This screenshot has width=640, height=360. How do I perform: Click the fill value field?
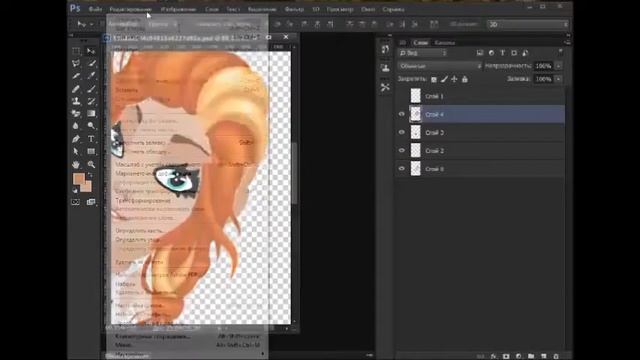[x=544, y=79]
